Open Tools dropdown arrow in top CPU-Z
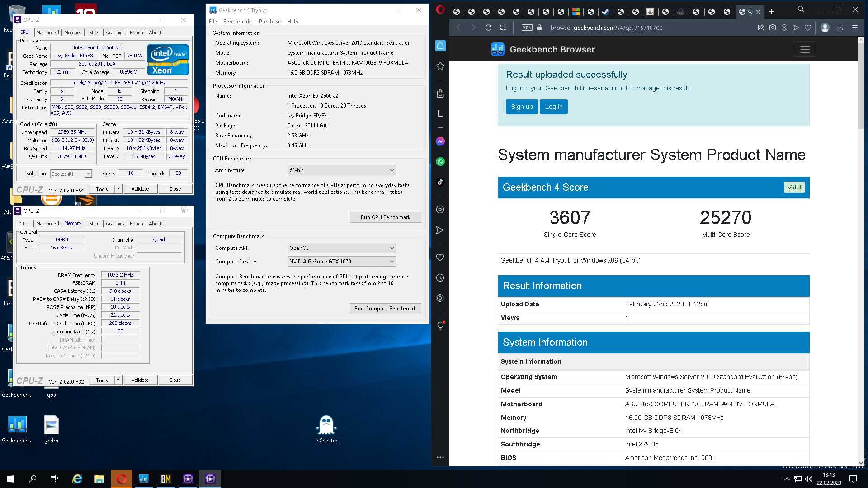The image size is (868, 488). pos(118,189)
